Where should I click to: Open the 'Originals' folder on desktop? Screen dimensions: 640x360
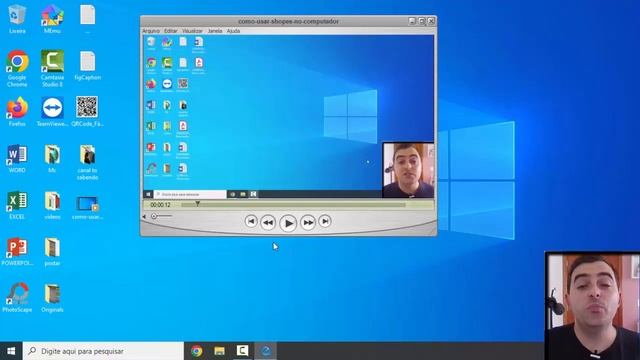point(52,298)
